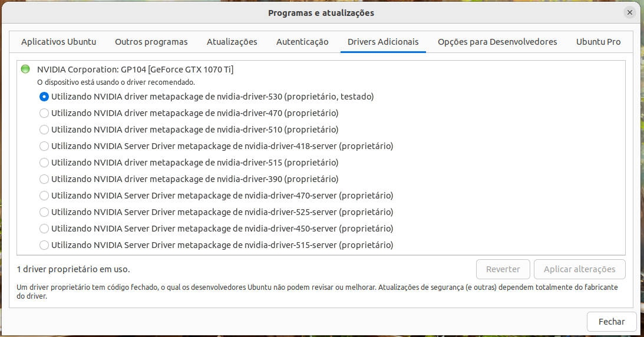The width and height of the screenshot is (644, 337).
Task: Click the closed-source driver explanation paragraph
Action: pyautogui.click(x=317, y=292)
